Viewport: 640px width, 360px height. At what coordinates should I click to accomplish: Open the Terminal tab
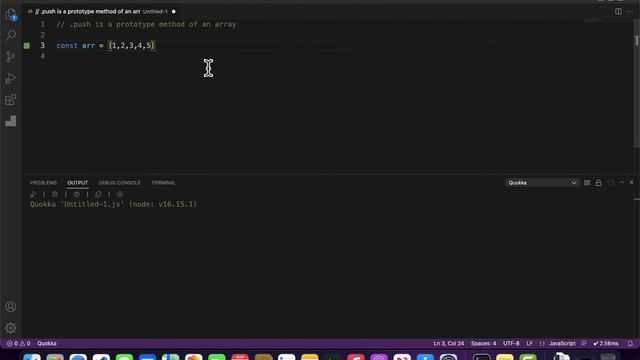[x=163, y=183]
